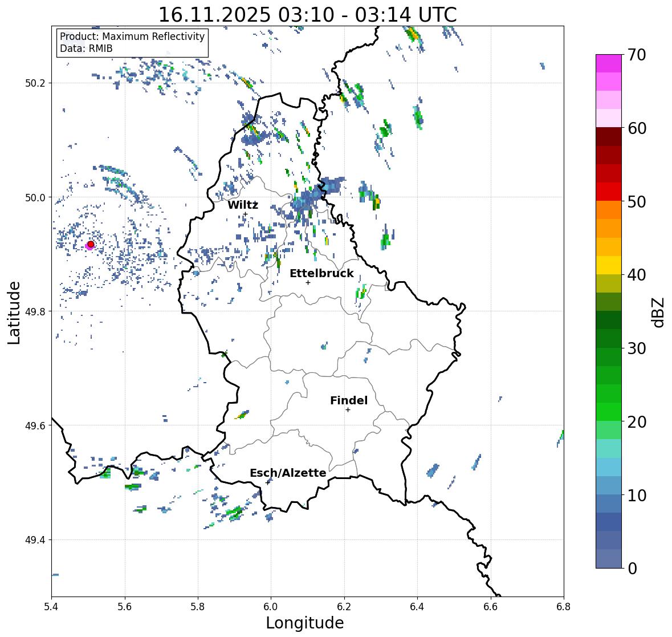Screen dimensions: 672x637
Task: Click the magenta 70 dBZ color band
Action: (x=609, y=63)
